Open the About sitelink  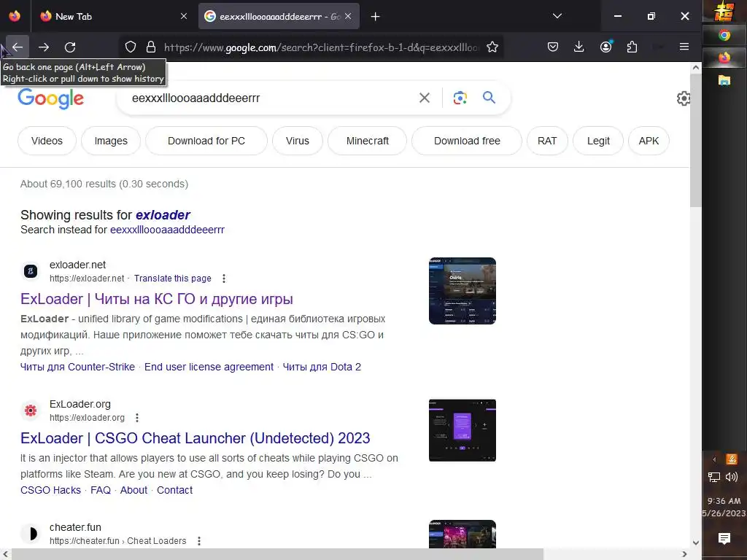(x=134, y=491)
